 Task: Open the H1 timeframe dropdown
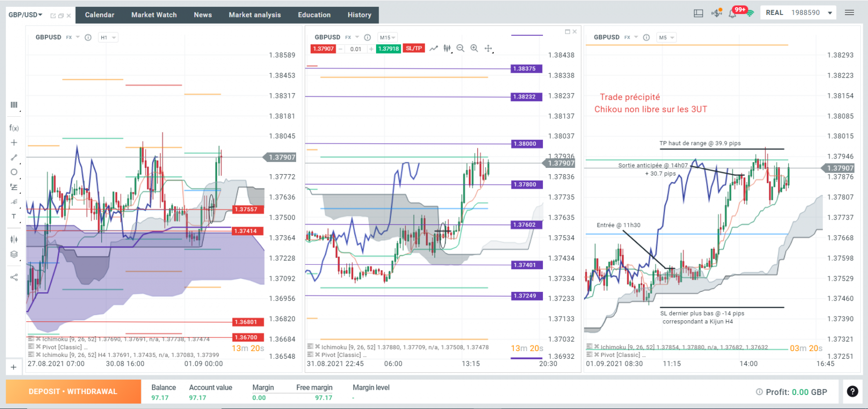[108, 37]
